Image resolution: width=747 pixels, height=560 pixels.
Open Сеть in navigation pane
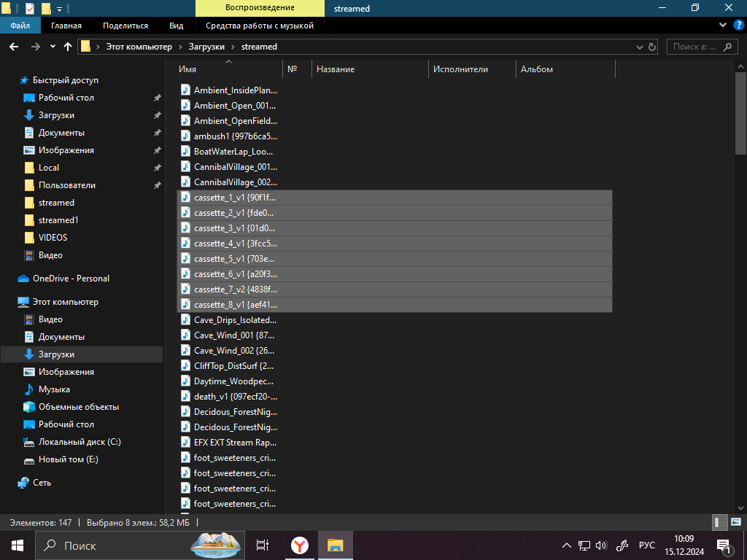coord(42,483)
